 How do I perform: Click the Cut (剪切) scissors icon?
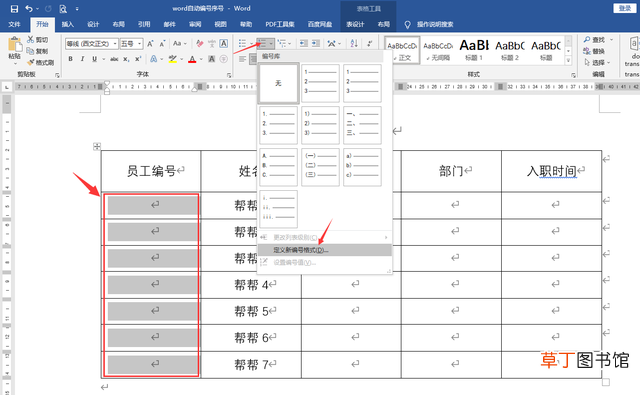[x=31, y=40]
